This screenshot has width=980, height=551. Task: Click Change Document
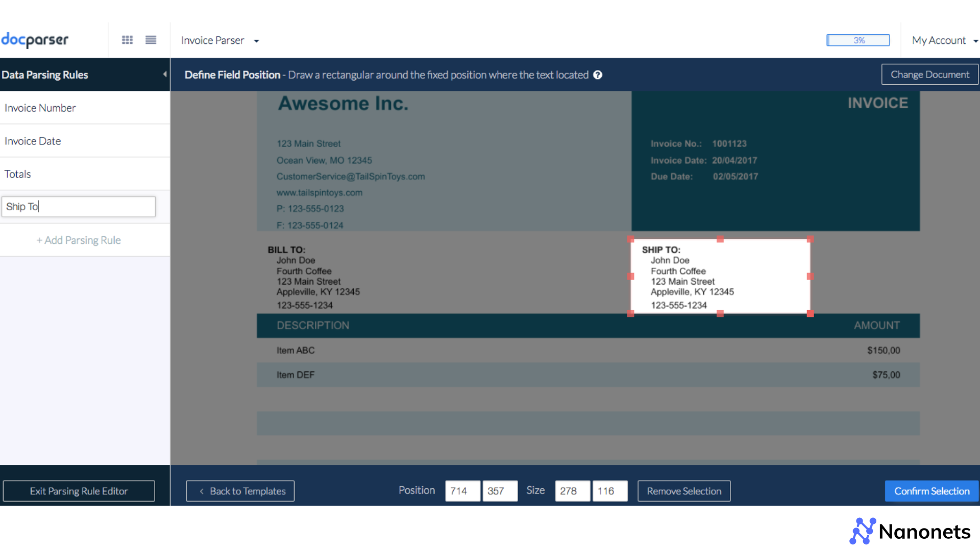click(x=929, y=74)
